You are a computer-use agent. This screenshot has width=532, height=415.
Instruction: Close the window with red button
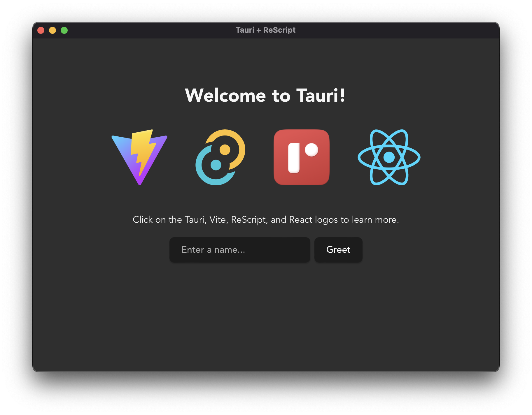[x=41, y=30]
